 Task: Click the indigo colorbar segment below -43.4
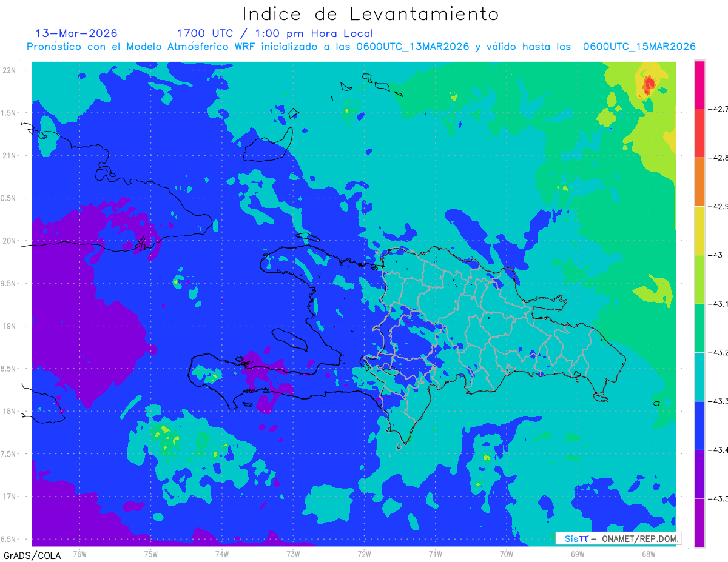(x=699, y=474)
